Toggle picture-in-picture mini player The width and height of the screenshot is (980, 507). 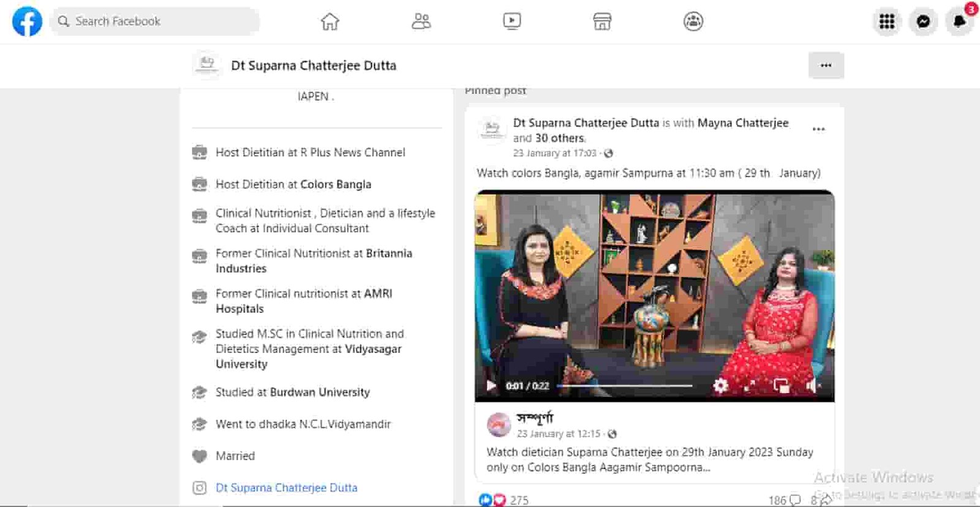[781, 386]
